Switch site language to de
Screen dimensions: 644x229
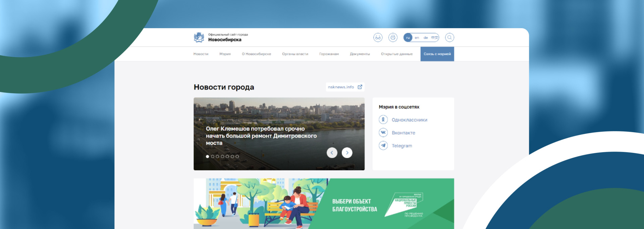tap(426, 38)
